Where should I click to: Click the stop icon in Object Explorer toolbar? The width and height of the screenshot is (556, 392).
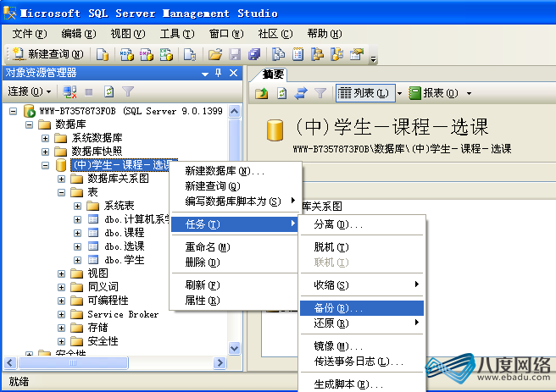(x=89, y=92)
